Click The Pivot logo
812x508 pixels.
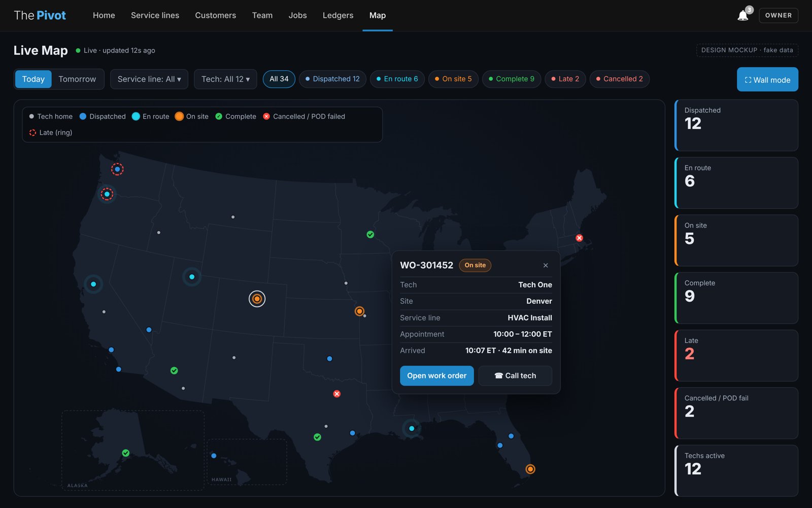coord(40,15)
